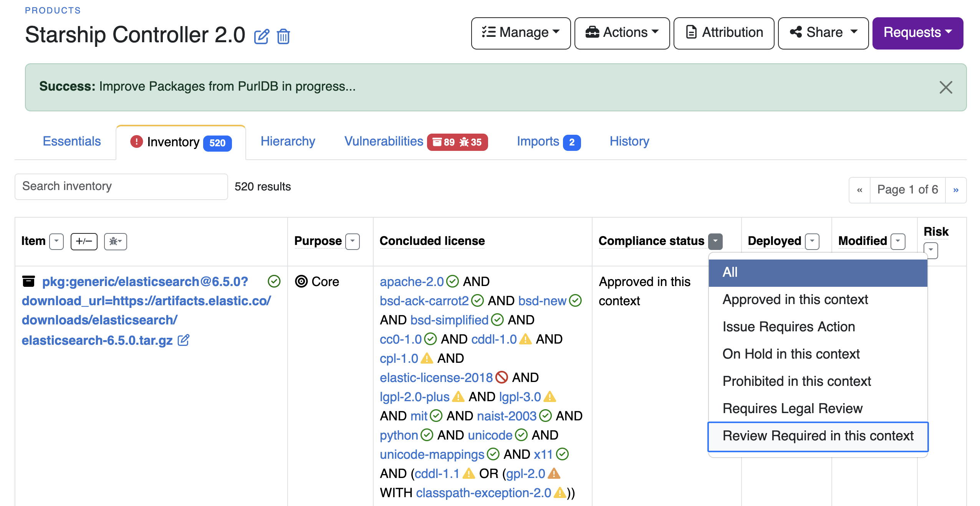The height and width of the screenshot is (506, 980).
Task: Dismiss the success alert banner
Action: point(945,87)
